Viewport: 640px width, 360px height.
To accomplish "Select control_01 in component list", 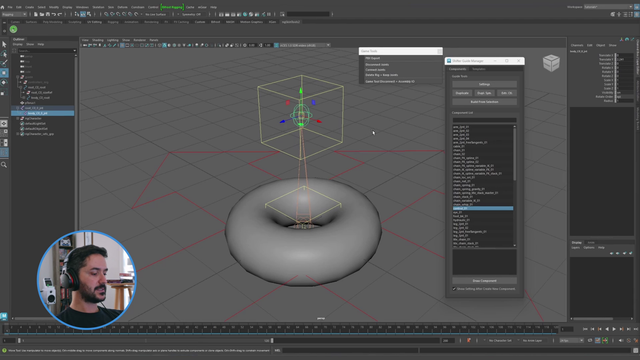I will tap(483, 208).
